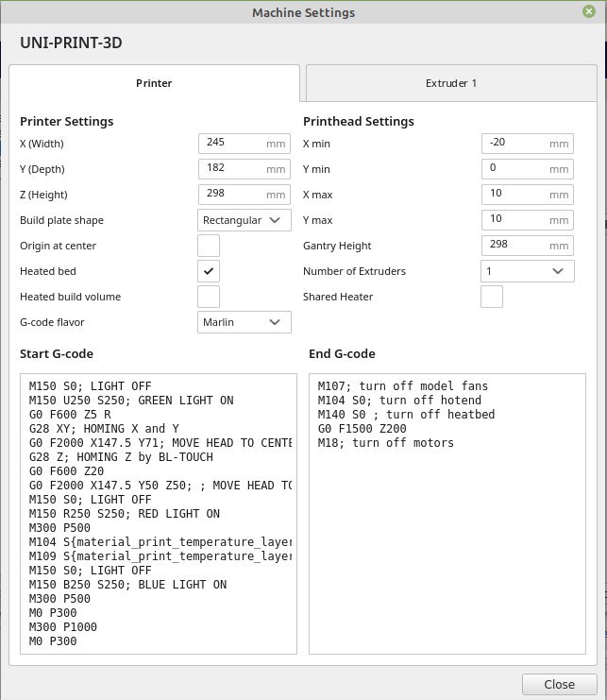The height and width of the screenshot is (700, 607).
Task: Click the 'M18; turn off motors' line
Action: tap(385, 443)
